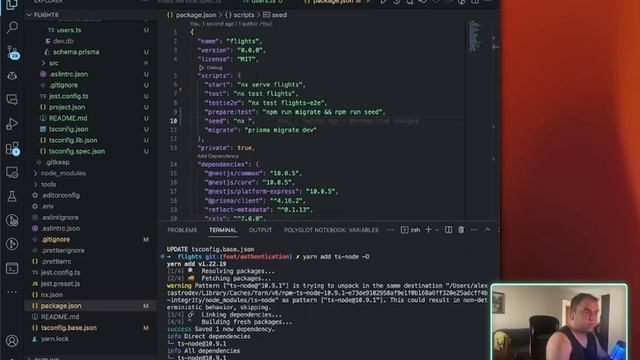Image resolution: width=640 pixels, height=360 pixels.
Task: Open nested .eslintrc.json under flights app
Action: tap(68, 74)
